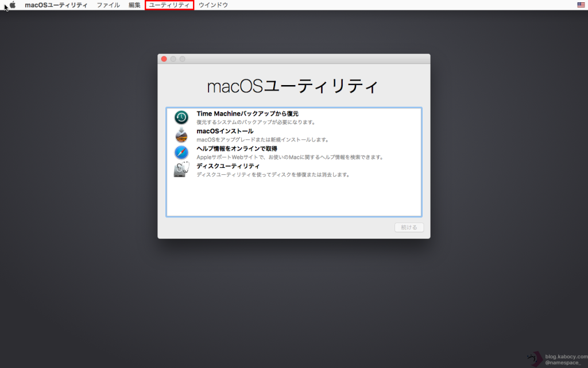Click the empty area below the options list

coord(293,198)
